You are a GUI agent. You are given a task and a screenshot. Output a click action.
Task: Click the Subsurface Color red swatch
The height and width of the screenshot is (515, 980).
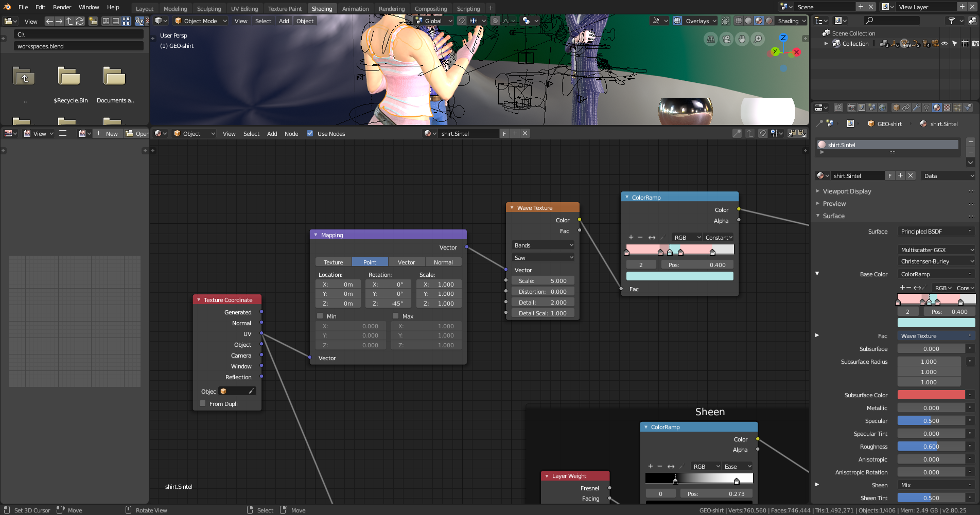(931, 395)
